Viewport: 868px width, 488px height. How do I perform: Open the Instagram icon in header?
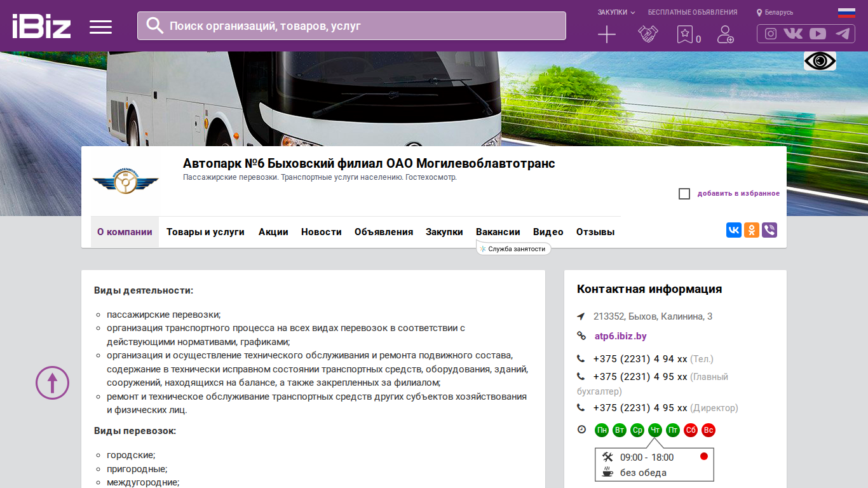click(x=771, y=34)
